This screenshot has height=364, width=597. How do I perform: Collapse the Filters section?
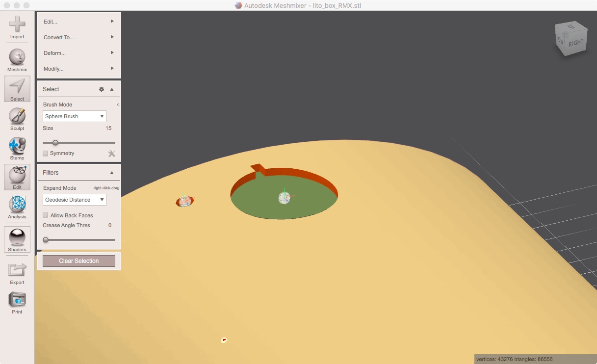coord(112,172)
